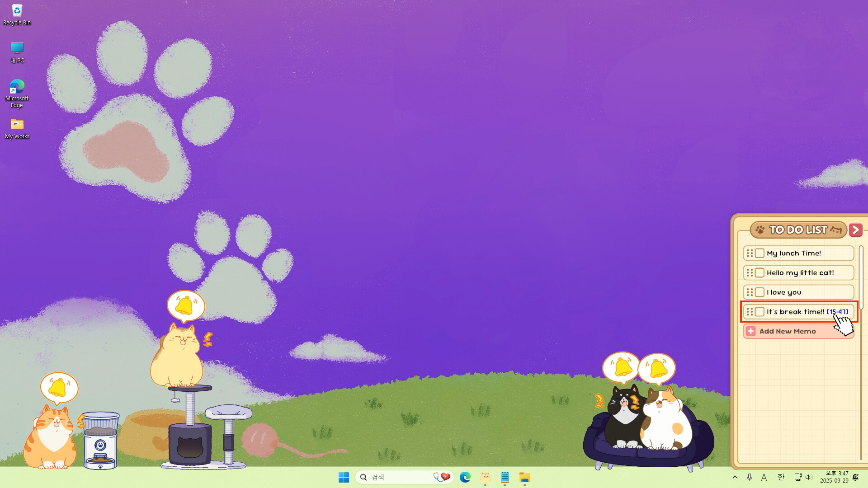Click the bell above the black sofa cat
868x488 pixels.
pyautogui.click(x=622, y=367)
